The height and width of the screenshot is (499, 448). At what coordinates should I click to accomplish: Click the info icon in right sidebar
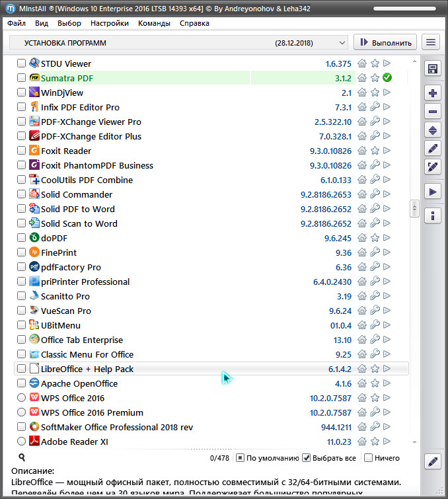click(433, 215)
